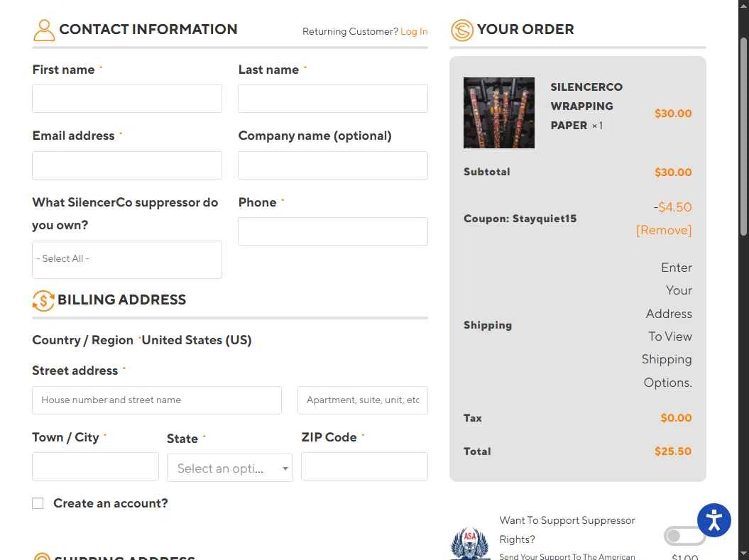This screenshot has height=560, width=749.
Task: Focus the First name field
Action: point(127,99)
